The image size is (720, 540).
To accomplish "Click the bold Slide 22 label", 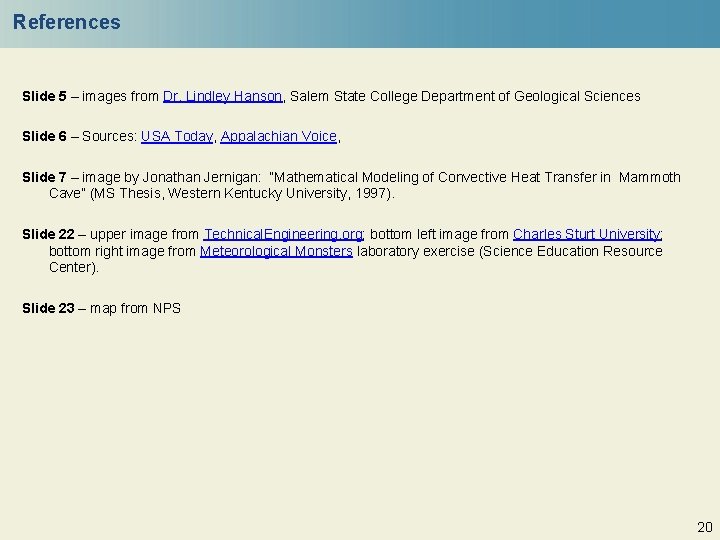I will point(48,234).
